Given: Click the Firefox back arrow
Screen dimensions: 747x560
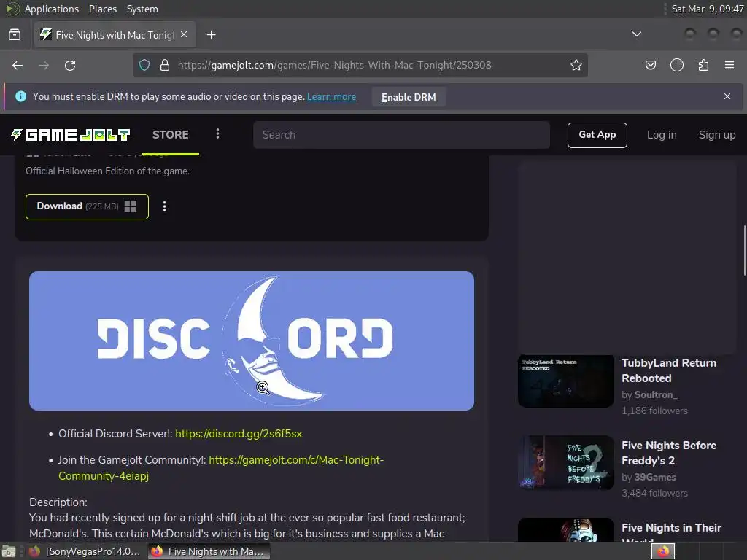Looking at the screenshot, I should tap(18, 65).
